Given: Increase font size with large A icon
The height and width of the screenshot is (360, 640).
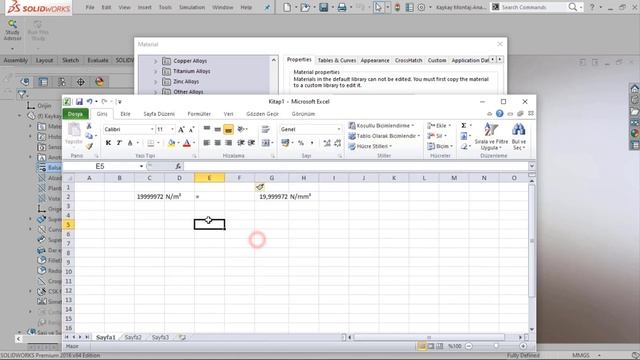Looking at the screenshot, I should click(181, 129).
